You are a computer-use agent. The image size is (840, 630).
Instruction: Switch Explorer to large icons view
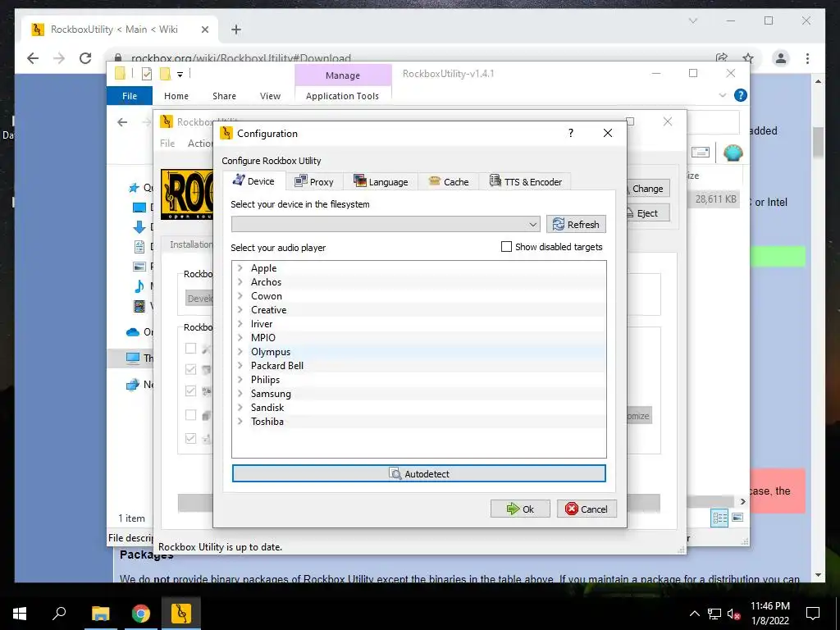737,518
